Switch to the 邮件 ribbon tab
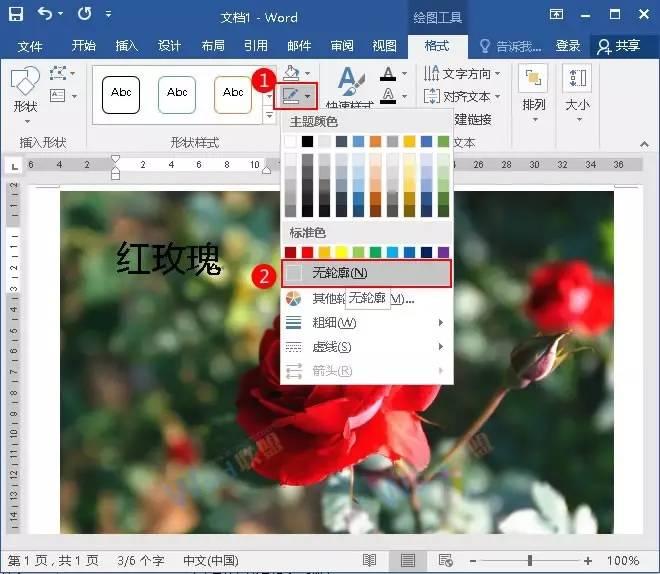This screenshot has height=574, width=660. click(x=299, y=45)
